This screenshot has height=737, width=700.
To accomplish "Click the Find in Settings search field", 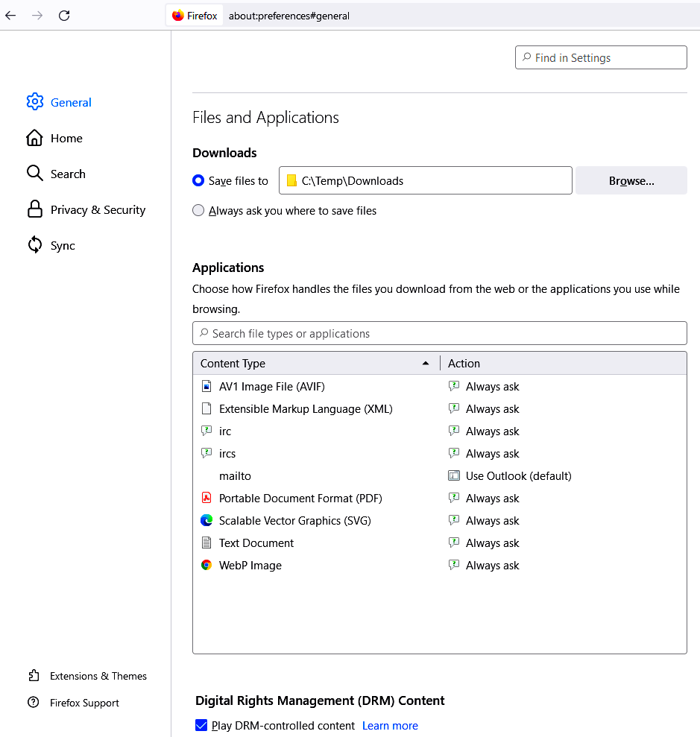I will coord(601,57).
